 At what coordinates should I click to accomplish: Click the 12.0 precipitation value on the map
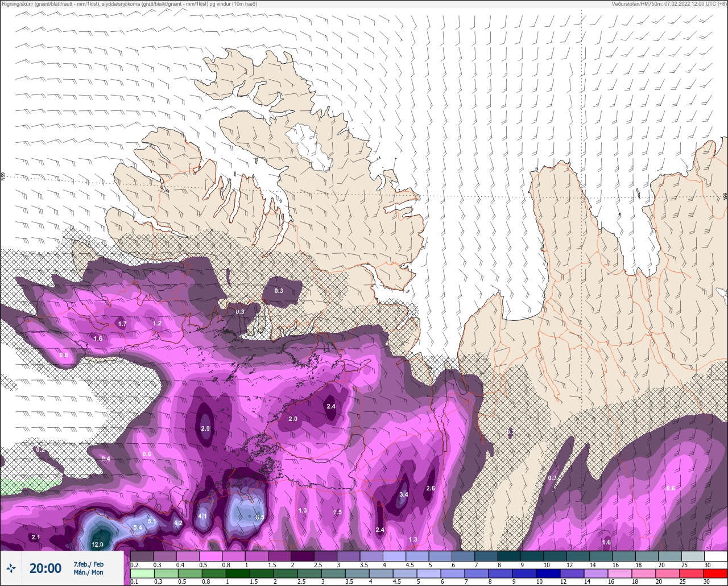point(98,544)
